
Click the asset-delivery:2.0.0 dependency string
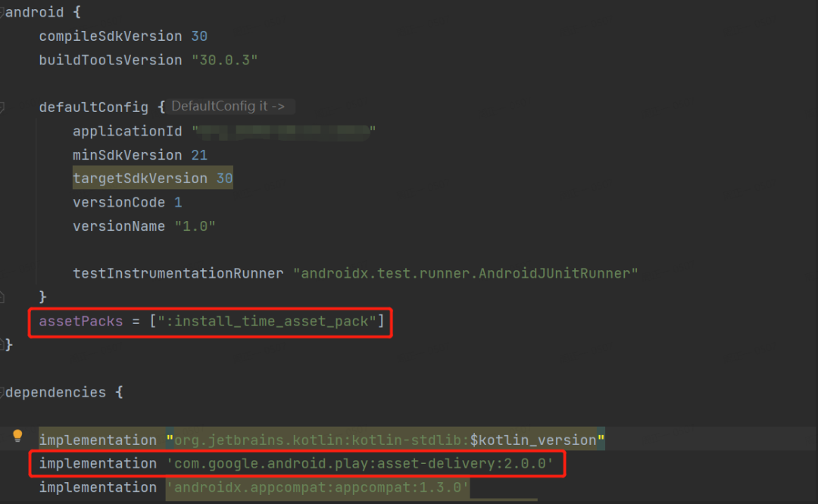[x=360, y=463]
